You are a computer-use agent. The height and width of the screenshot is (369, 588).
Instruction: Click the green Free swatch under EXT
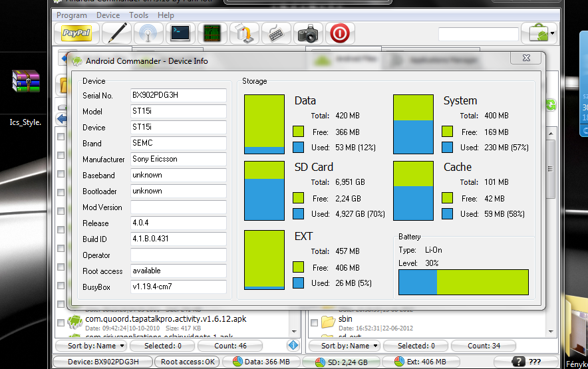pyautogui.click(x=298, y=267)
